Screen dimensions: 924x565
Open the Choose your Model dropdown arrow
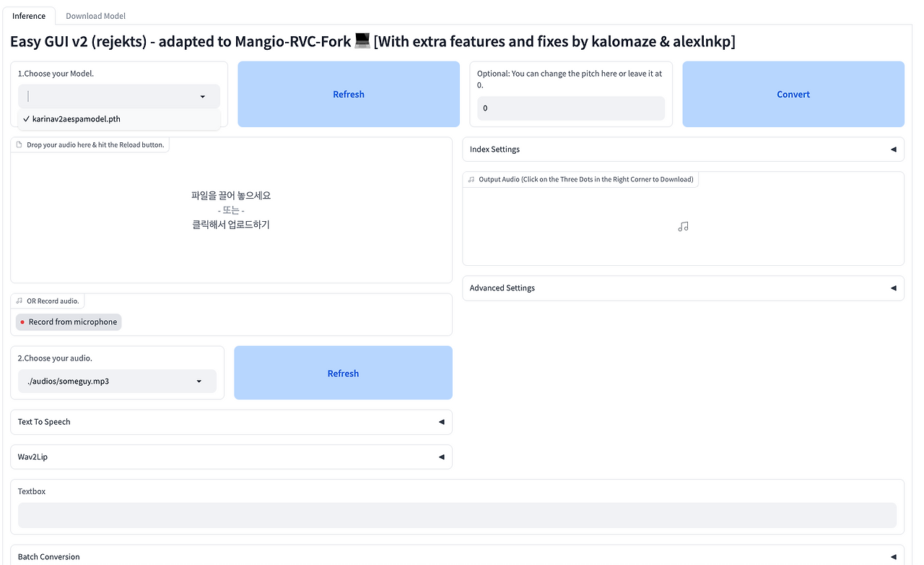tap(202, 97)
